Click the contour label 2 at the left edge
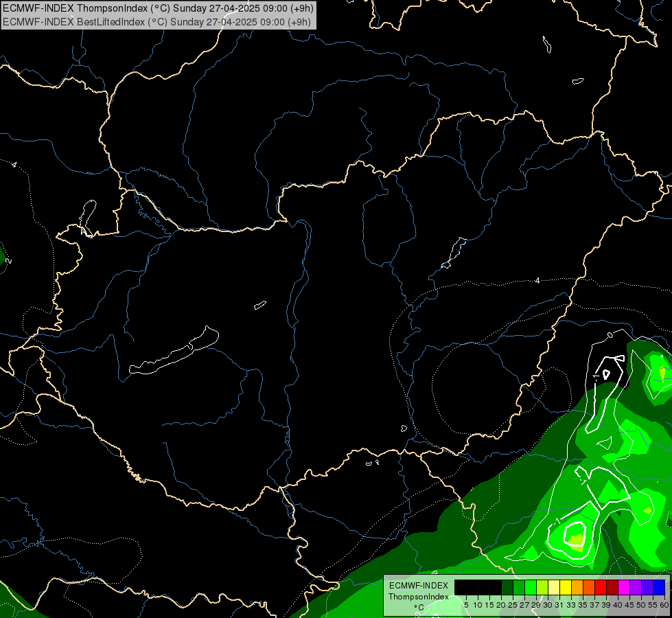 click(x=8, y=261)
